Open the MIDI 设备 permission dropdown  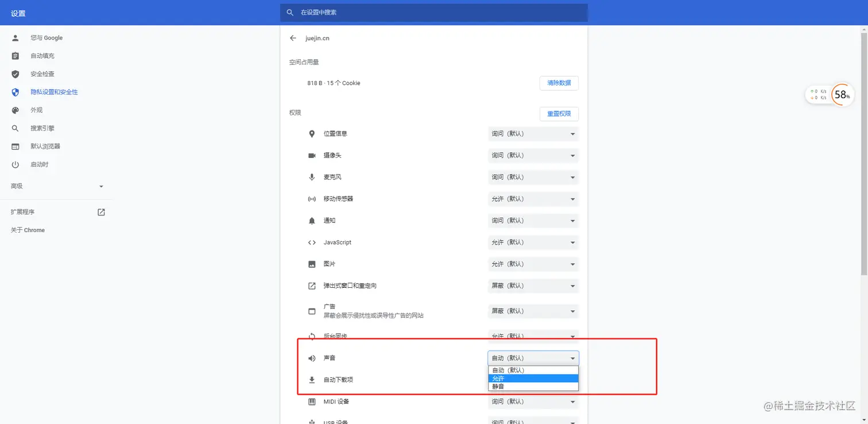533,402
